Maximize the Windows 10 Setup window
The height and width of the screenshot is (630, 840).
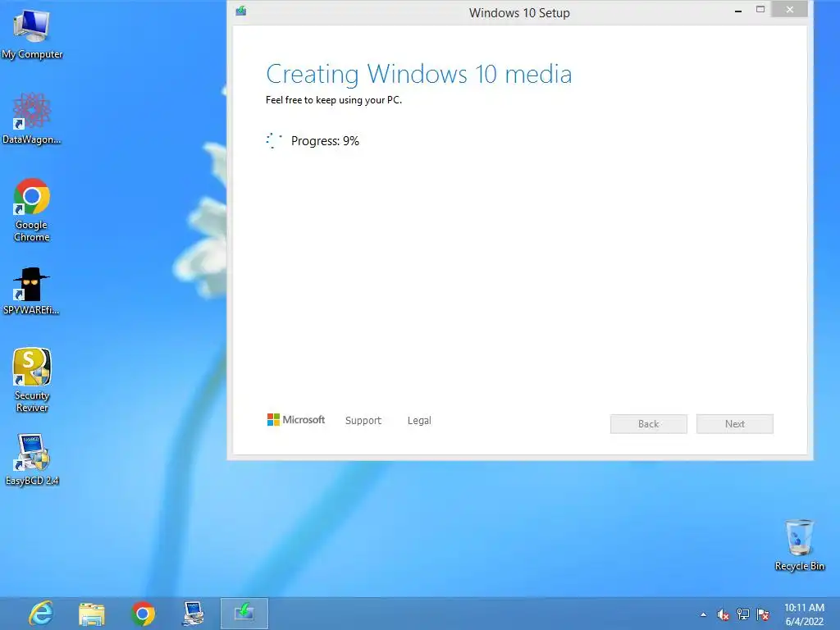760,10
